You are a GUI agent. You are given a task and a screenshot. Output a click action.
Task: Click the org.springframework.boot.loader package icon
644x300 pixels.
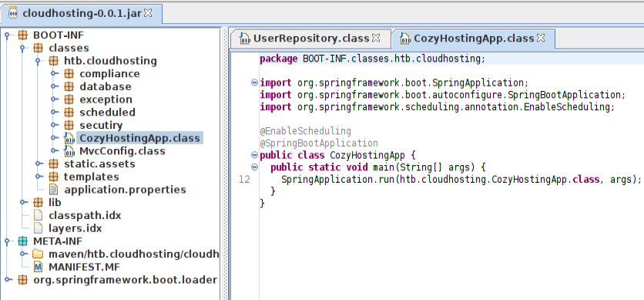click(x=22, y=280)
